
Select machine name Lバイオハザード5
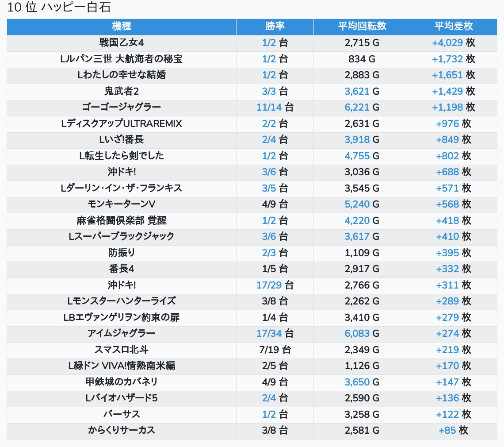point(122,398)
